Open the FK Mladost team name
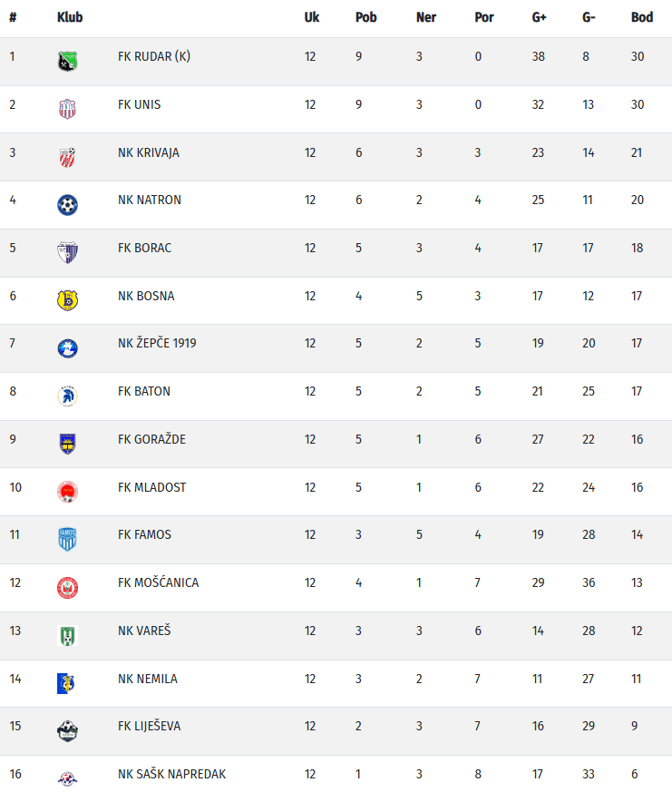672x802 pixels. (151, 487)
